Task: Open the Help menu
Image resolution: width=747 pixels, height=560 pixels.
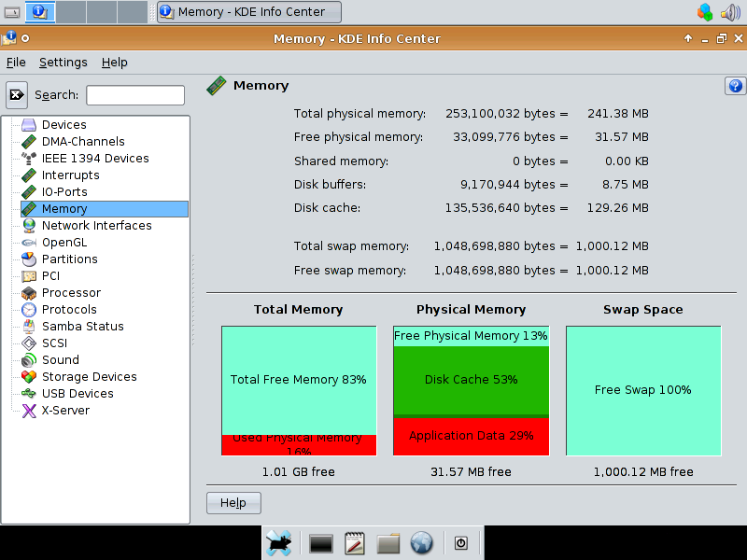Action: (x=114, y=63)
